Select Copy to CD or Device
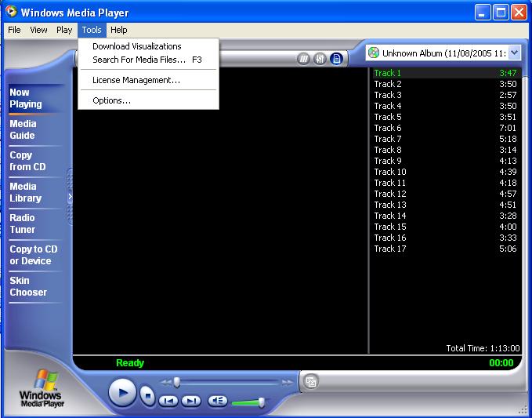This screenshot has height=418, width=532. [x=35, y=255]
